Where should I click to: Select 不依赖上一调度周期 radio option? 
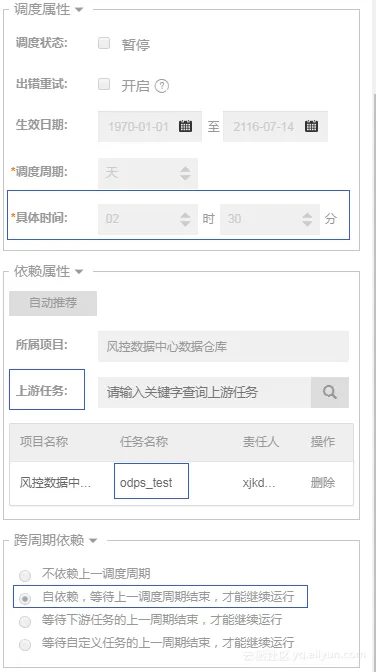coord(25,575)
